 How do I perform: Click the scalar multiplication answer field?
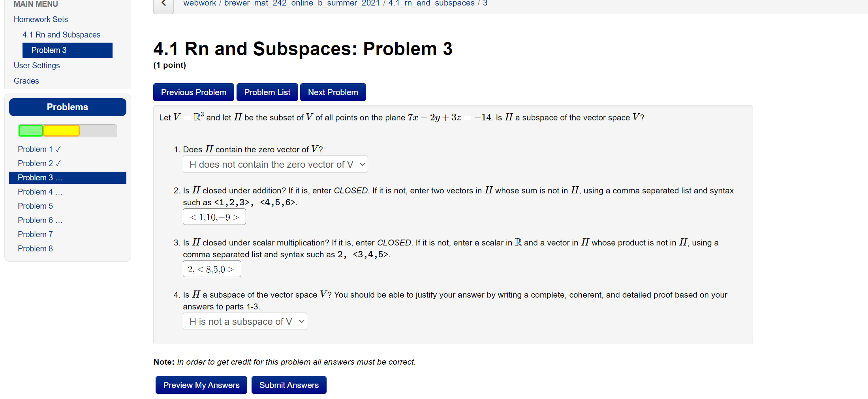pyautogui.click(x=212, y=269)
